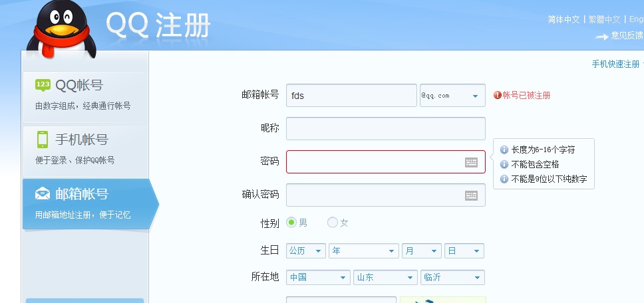Open the soft keyboard in 确认密码 field

[471, 195]
